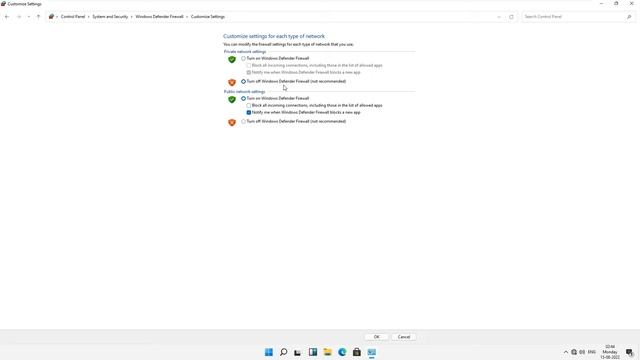Turn off firewall for public network
This screenshot has height=360, width=640.
tap(243, 121)
